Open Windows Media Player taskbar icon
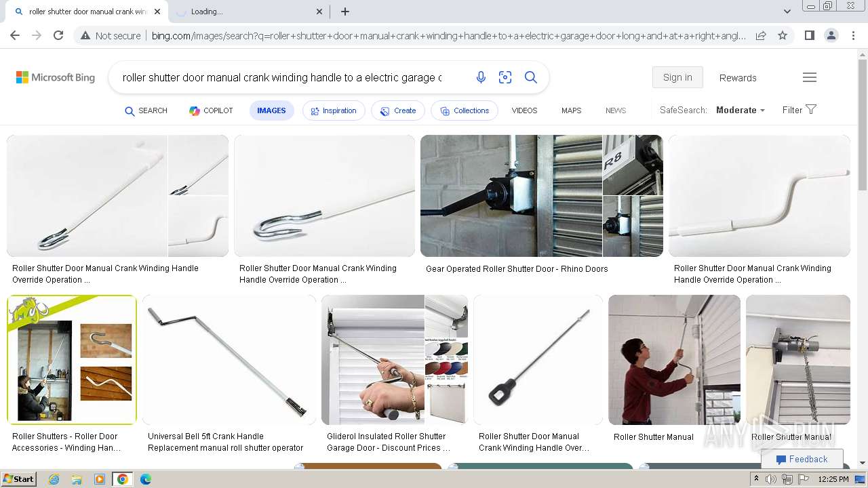This screenshot has height=488, width=868. tap(100, 479)
